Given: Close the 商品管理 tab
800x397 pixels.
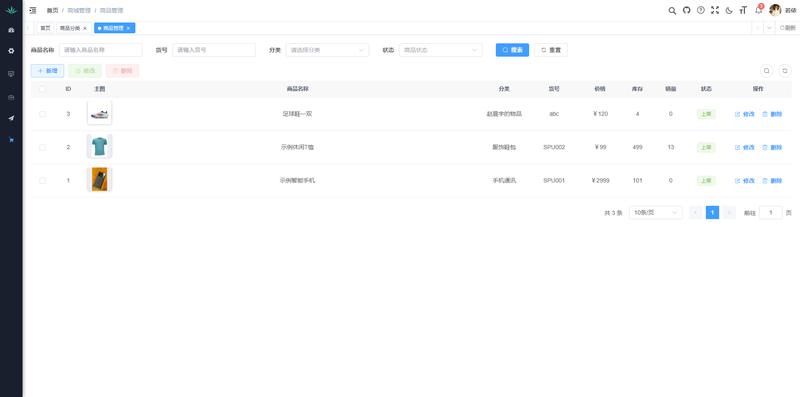Looking at the screenshot, I should click(128, 28).
